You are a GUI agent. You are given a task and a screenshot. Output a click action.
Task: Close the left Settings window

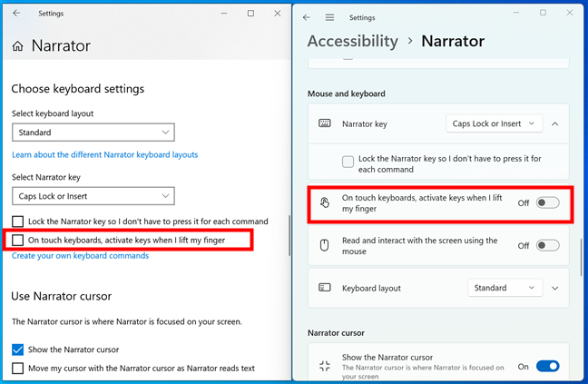(x=278, y=13)
